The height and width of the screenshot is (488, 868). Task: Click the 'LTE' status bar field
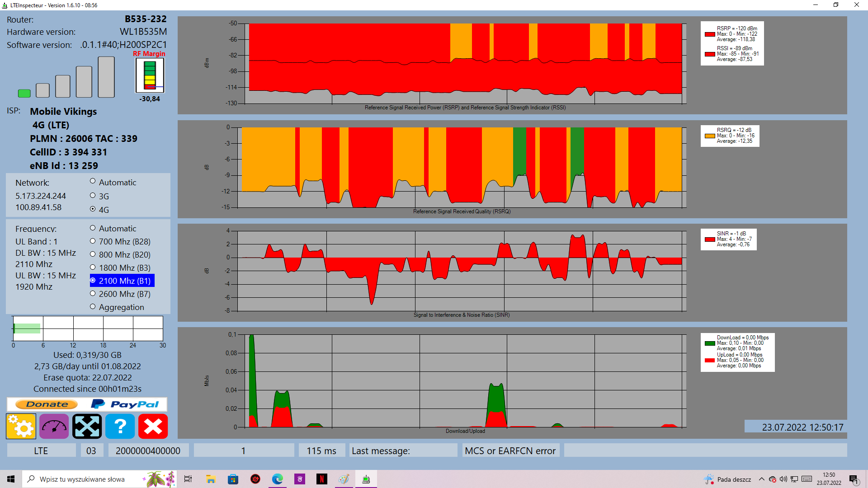[41, 450]
